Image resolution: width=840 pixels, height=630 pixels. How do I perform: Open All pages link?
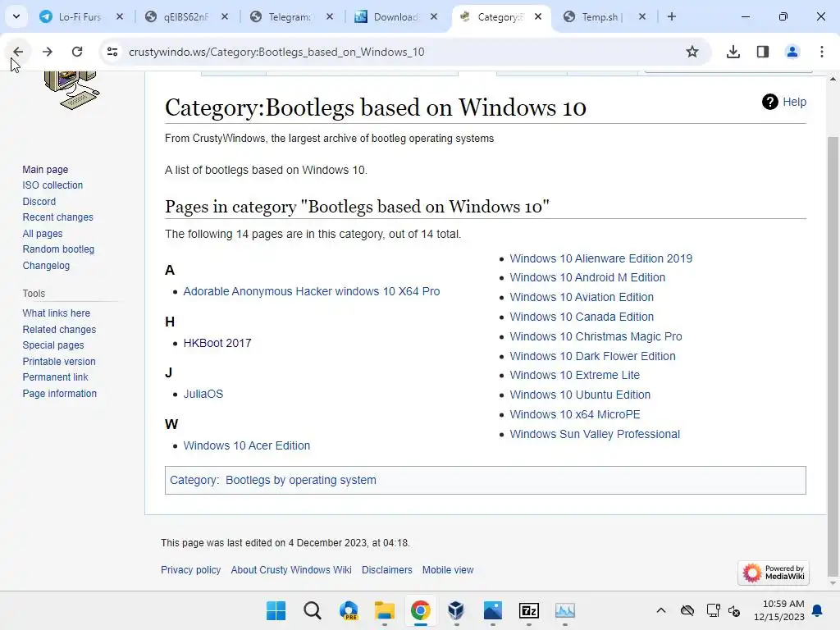tap(43, 234)
